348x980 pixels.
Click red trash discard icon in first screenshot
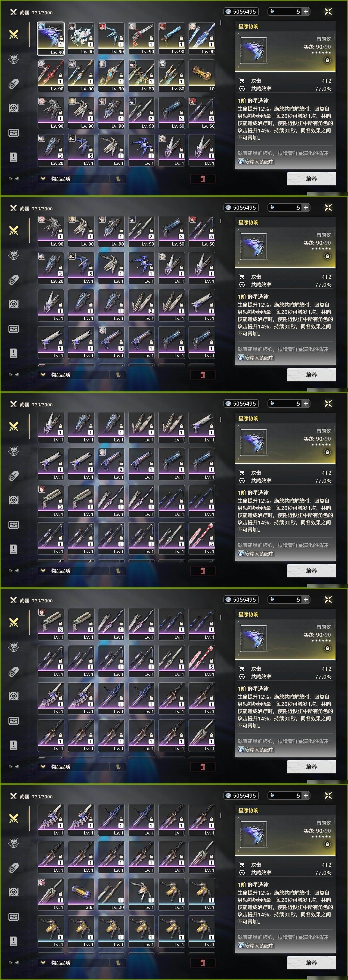click(x=203, y=179)
